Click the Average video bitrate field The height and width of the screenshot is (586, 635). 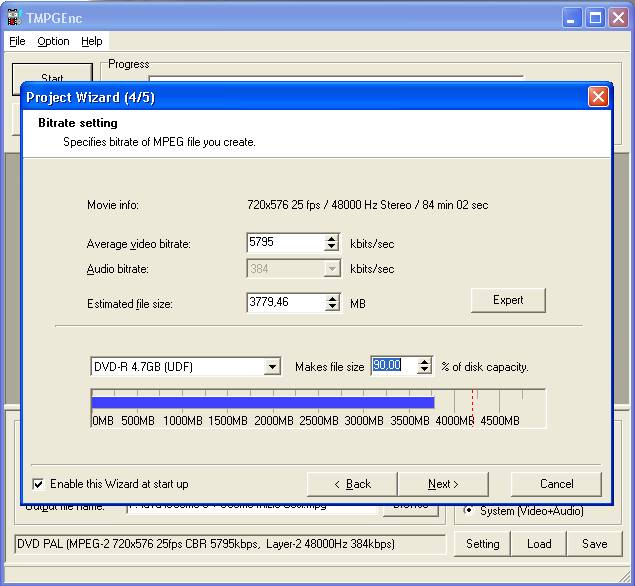286,243
